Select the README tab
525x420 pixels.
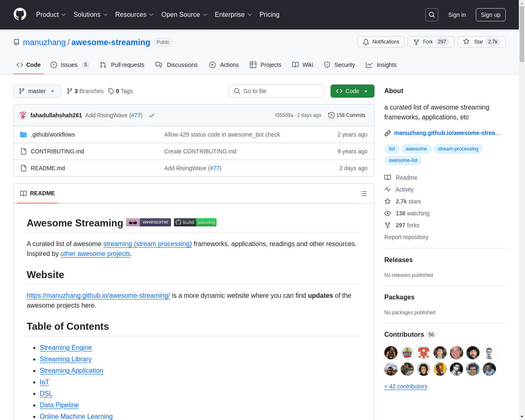(37, 193)
